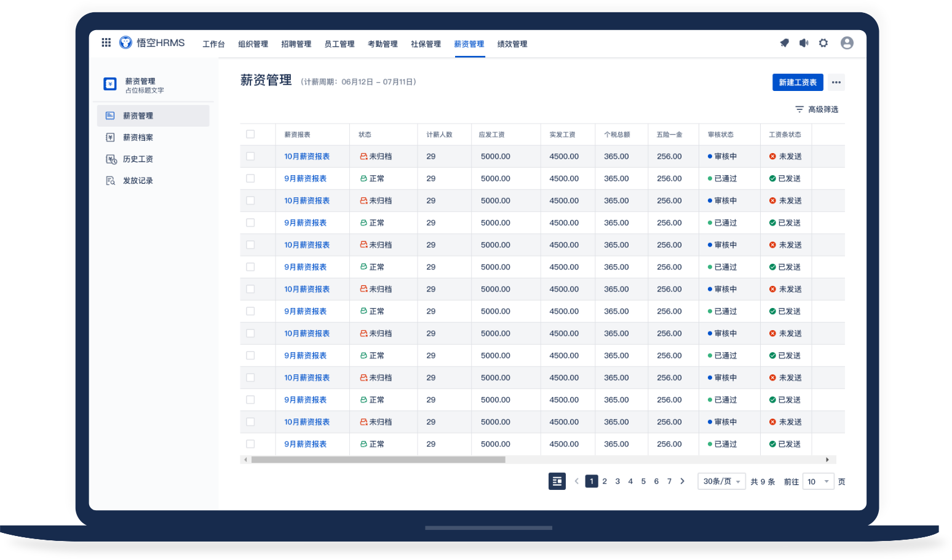The height and width of the screenshot is (560, 952).
Task: Click the 新建工资表 button
Action: [x=797, y=82]
